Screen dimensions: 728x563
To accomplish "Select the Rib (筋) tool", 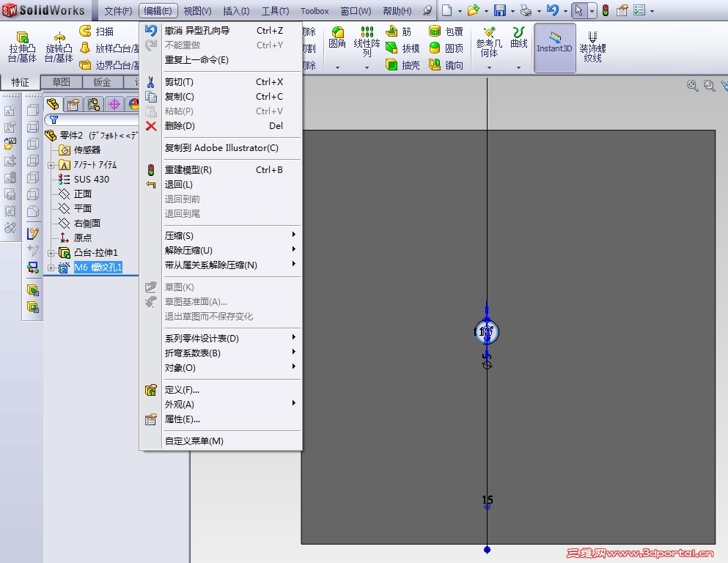I will [x=398, y=31].
